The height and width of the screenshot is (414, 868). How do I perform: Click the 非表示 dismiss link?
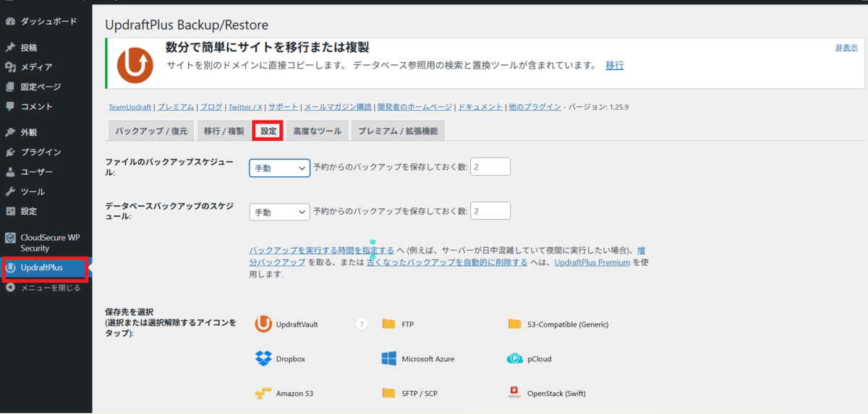846,48
